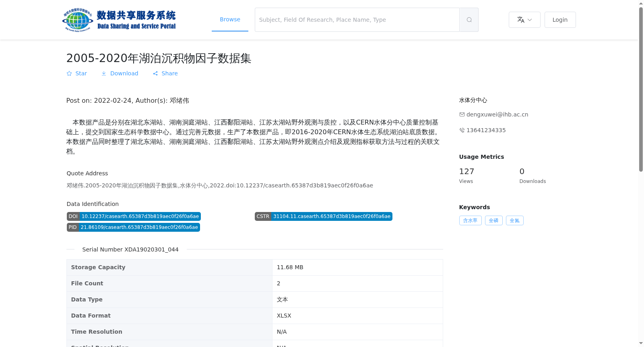This screenshot has height=347, width=644.
Task: Focus the search input field
Action: (x=357, y=20)
